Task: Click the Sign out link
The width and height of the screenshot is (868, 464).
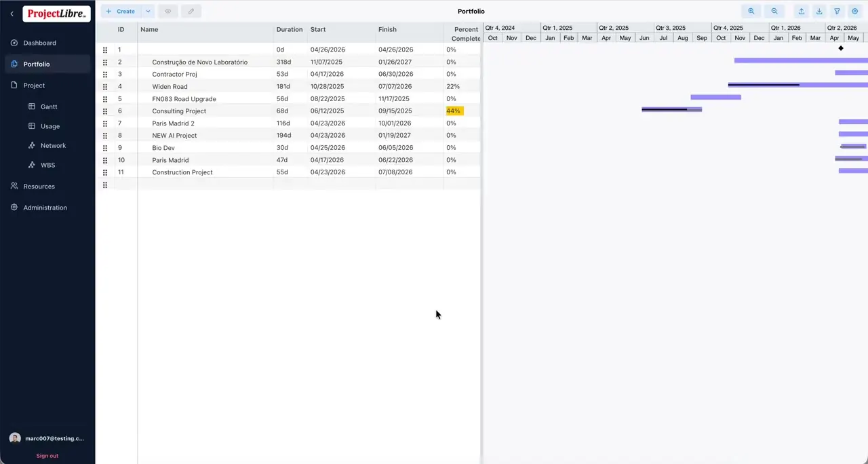Action: tap(47, 456)
